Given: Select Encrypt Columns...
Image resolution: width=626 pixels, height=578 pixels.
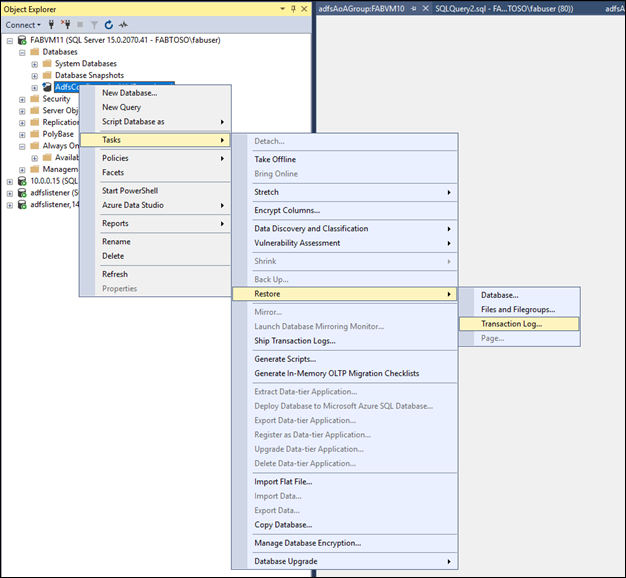Looking at the screenshot, I should pyautogui.click(x=345, y=210).
